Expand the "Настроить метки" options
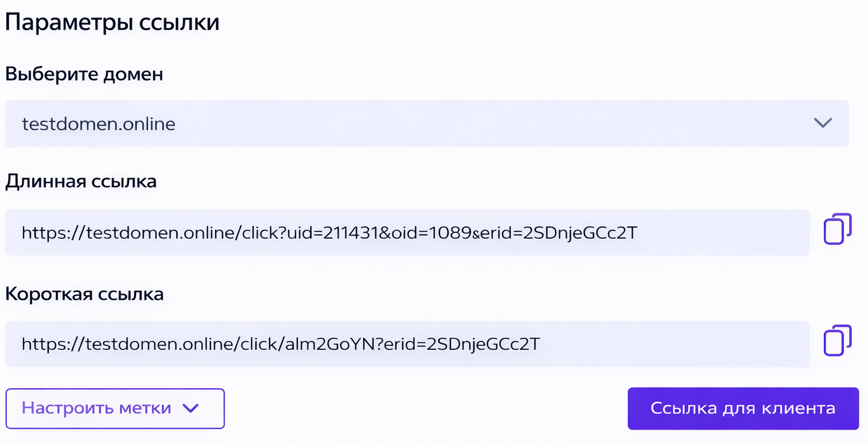The height and width of the screenshot is (445, 868). coord(115,408)
